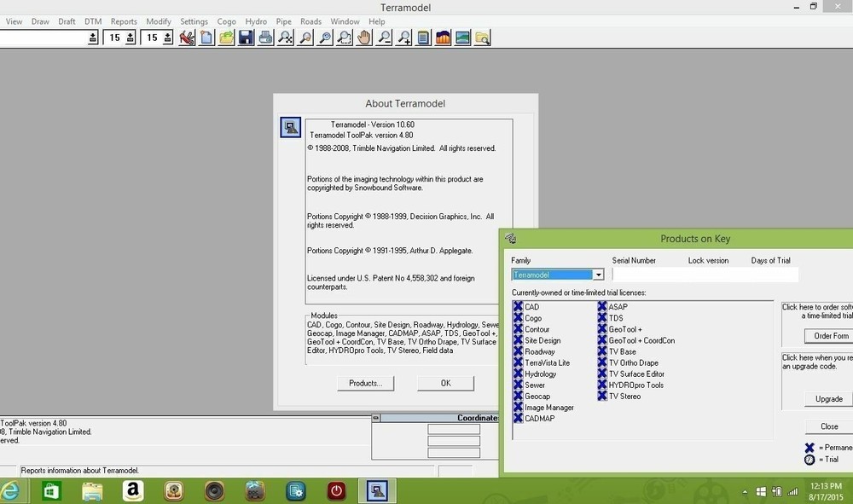
Task: Click the orange terrain profile toolbar icon
Action: point(443,38)
